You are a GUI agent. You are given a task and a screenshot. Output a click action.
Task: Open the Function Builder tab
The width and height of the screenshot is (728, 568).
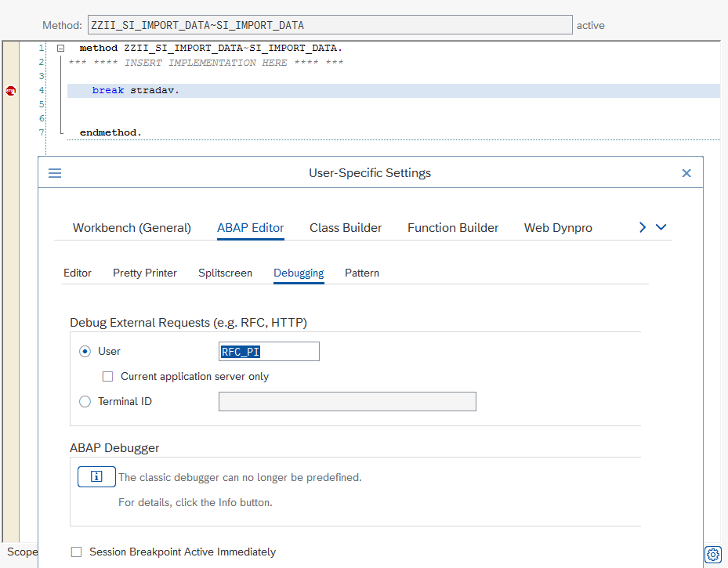point(453,228)
